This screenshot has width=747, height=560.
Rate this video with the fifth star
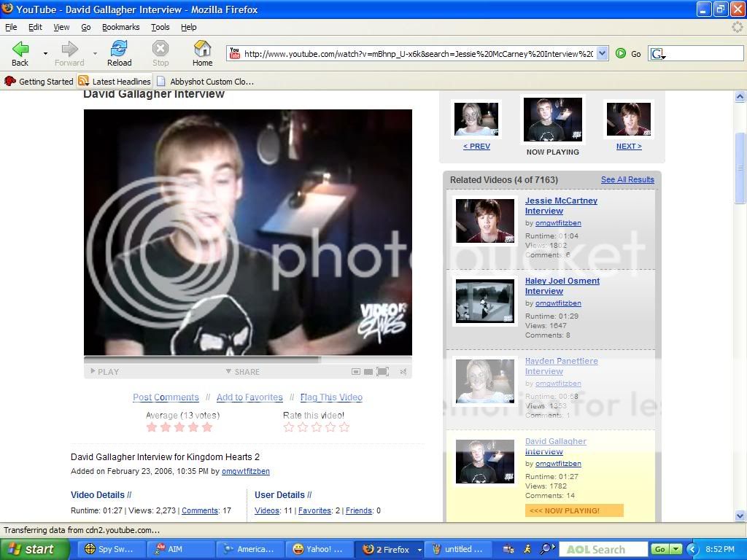pos(344,427)
